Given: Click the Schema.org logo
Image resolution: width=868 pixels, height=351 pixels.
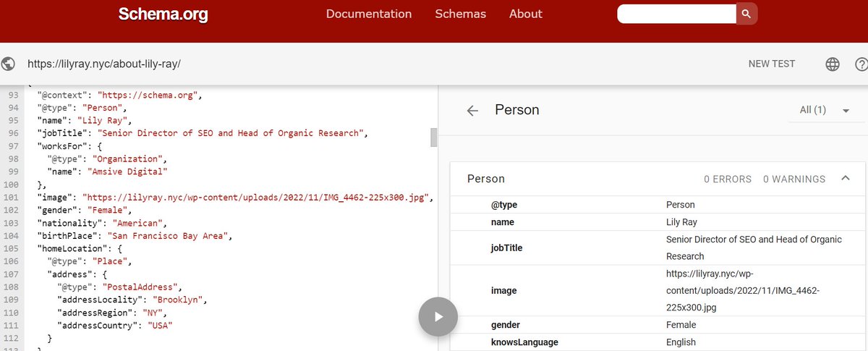Looking at the screenshot, I should 163,14.
